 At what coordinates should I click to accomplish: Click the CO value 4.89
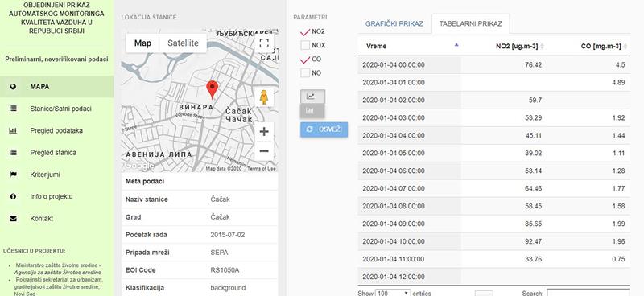pyautogui.click(x=618, y=83)
